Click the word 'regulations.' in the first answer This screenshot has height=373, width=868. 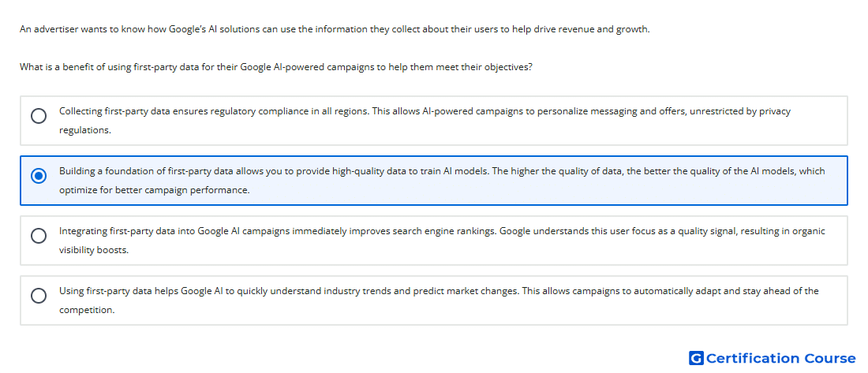point(85,131)
